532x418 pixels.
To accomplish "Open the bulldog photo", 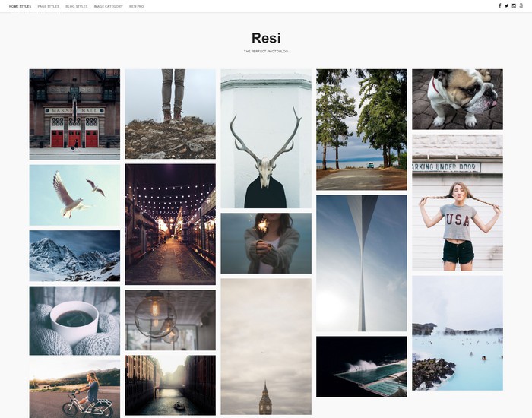I will (x=458, y=100).
